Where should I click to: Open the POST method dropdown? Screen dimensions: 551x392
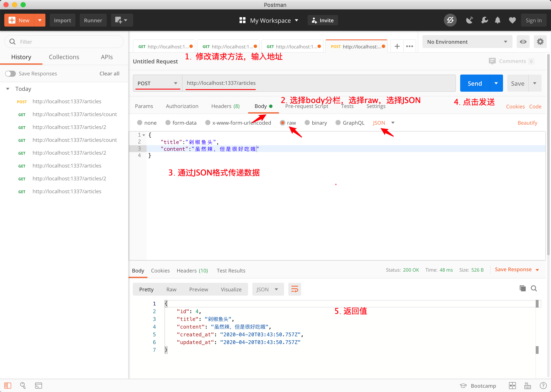coord(157,83)
